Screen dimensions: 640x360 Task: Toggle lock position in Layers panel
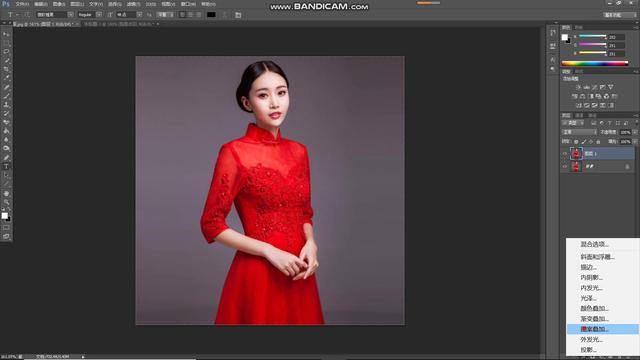click(x=591, y=142)
